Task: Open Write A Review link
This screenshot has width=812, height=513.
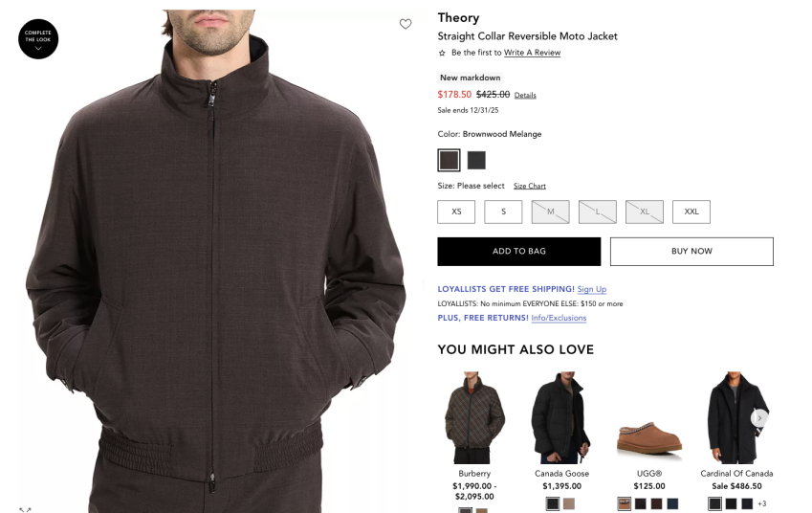Action: pyautogui.click(x=532, y=53)
